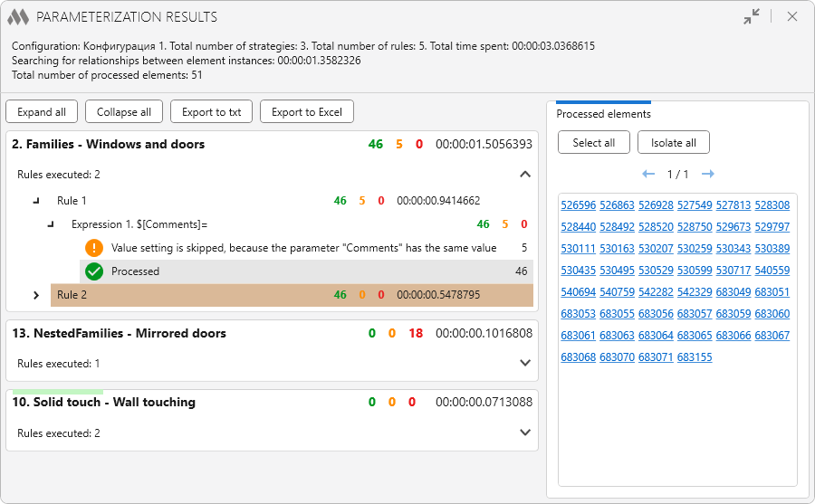Screen dimensions: 815x504
Task: Export results to Excel
Action: [x=306, y=112]
